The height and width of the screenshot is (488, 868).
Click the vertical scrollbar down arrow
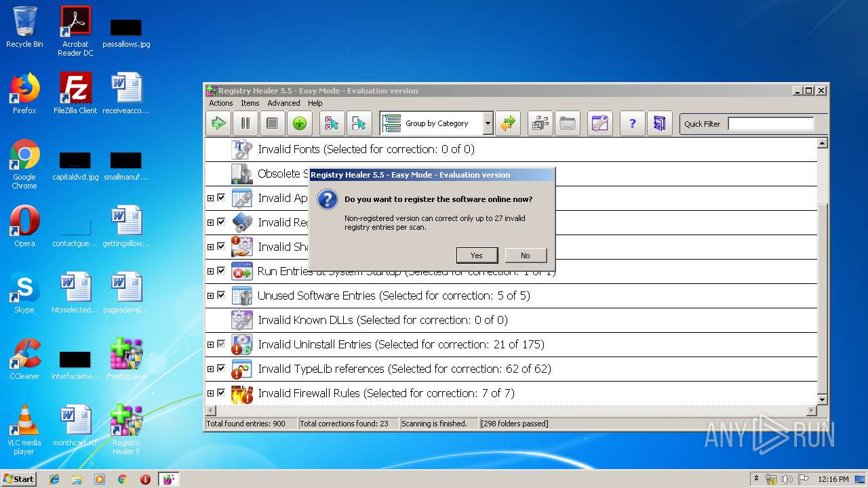[823, 400]
